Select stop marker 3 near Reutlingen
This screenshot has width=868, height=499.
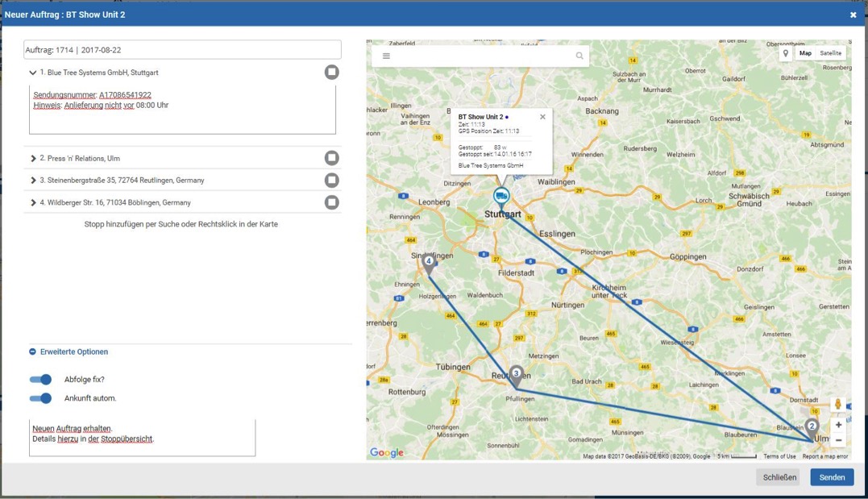pyautogui.click(x=516, y=373)
